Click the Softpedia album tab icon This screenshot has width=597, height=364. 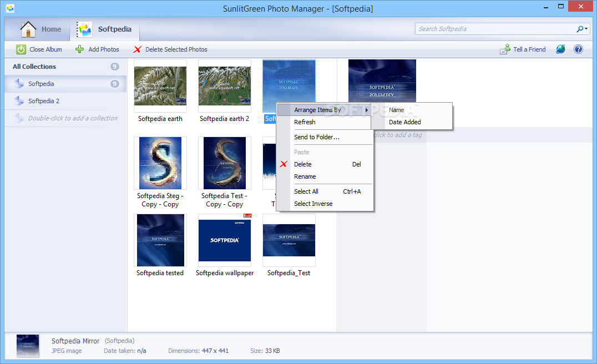coord(84,29)
